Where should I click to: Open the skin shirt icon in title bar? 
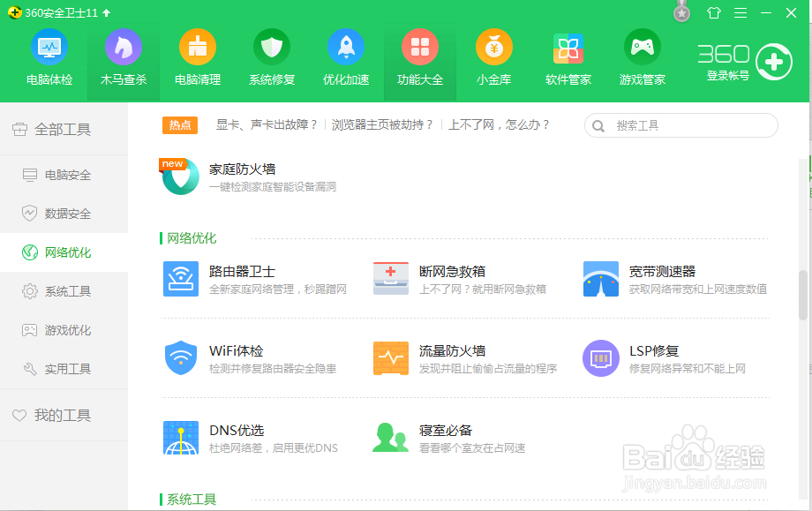tap(714, 12)
